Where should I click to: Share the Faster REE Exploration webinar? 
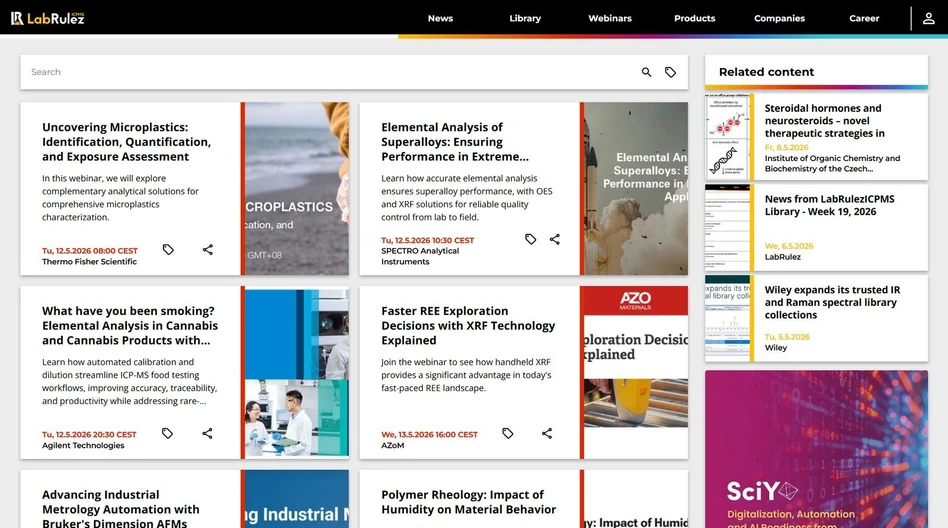547,434
